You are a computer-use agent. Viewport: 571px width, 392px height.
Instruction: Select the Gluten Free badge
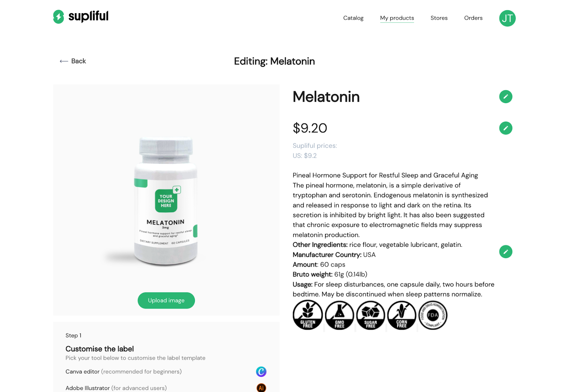pyautogui.click(x=307, y=315)
